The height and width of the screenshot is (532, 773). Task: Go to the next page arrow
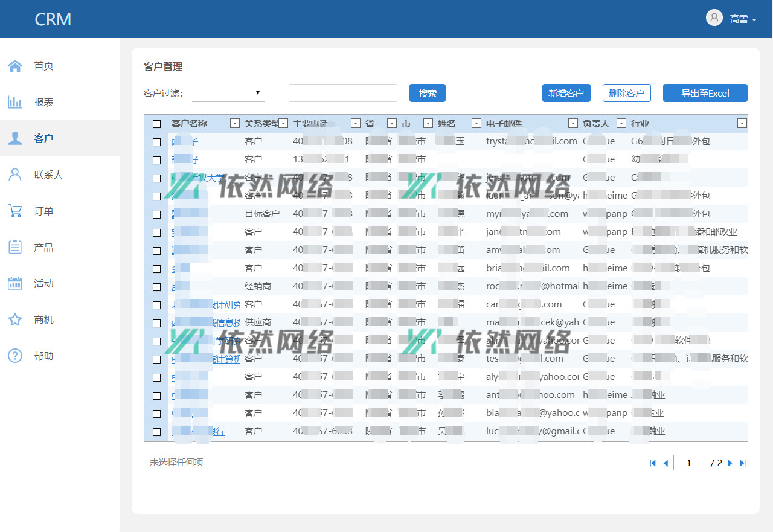(730, 463)
